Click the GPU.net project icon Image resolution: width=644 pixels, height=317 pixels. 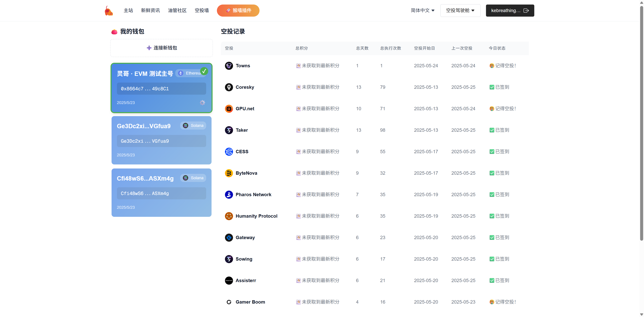229,109
